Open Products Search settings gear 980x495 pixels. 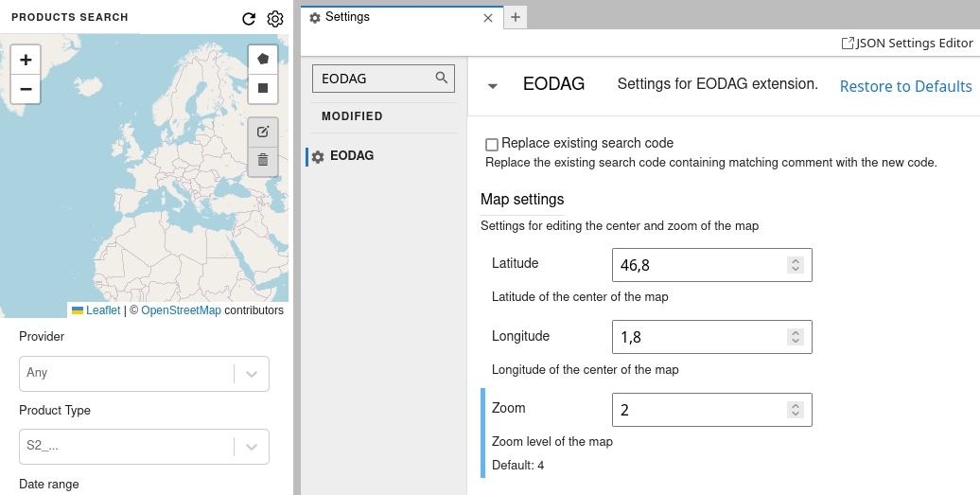coord(275,19)
